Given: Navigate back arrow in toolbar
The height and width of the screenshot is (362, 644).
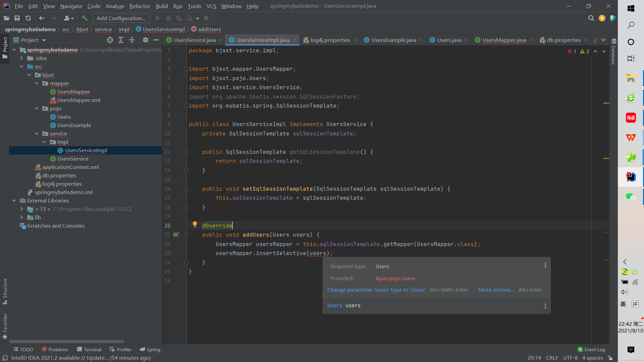Looking at the screenshot, I should (x=42, y=18).
